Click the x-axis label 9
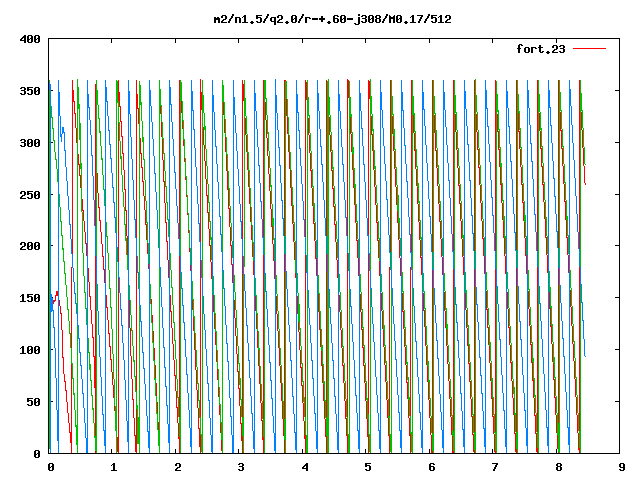640x480 pixels. click(622, 467)
